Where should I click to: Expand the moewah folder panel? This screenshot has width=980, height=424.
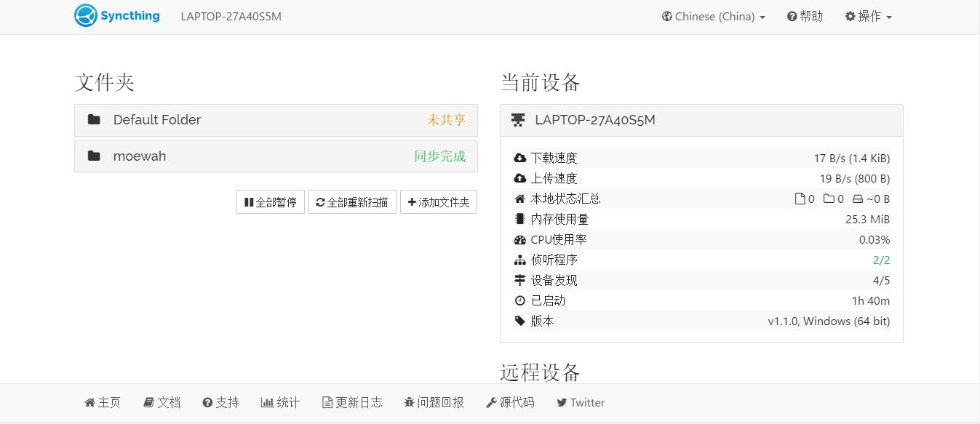276,156
